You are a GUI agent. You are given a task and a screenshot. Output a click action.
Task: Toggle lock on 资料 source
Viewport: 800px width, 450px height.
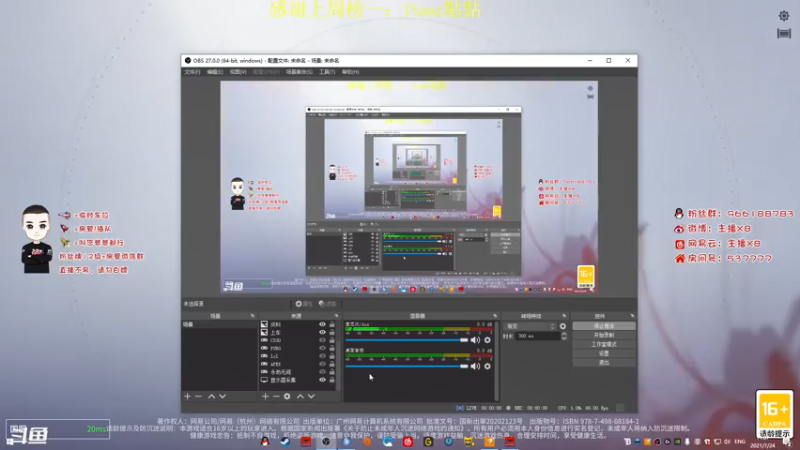pos(332,324)
